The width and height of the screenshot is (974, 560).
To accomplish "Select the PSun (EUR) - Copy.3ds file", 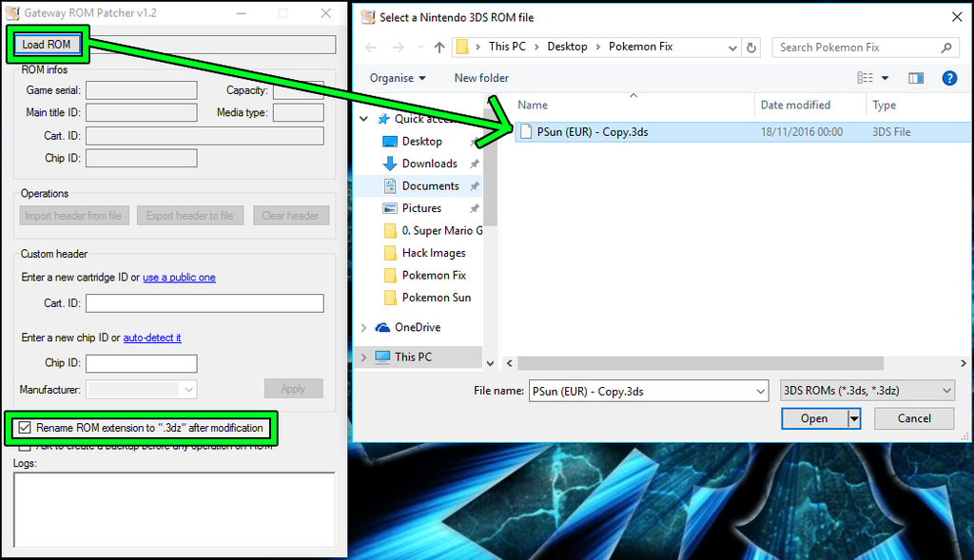I will [742, 131].
